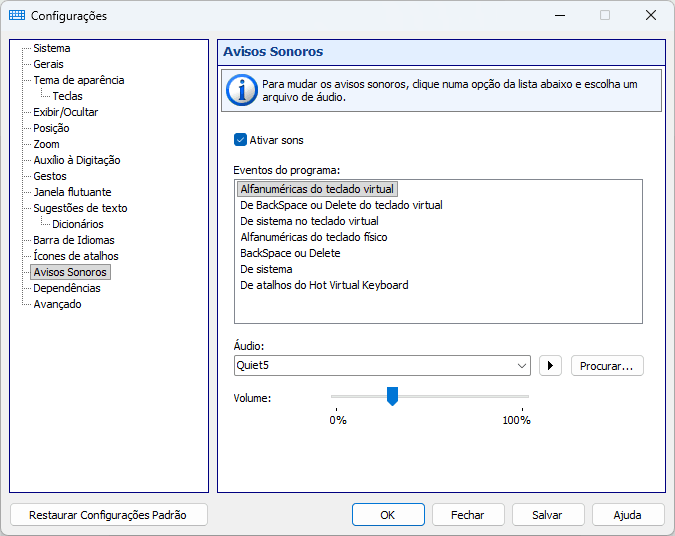
Task: Adjust the Volume slider thumb
Action: 392,396
